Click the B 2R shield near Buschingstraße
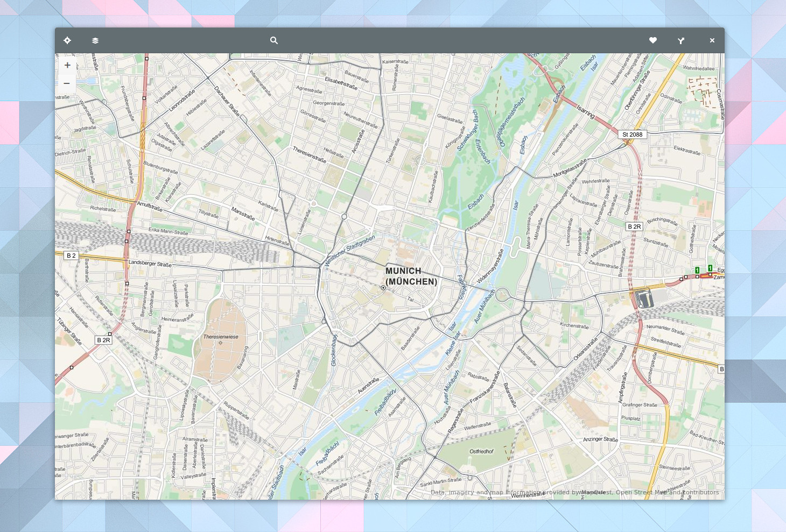Viewport: 786px width, 532px height. (x=634, y=226)
